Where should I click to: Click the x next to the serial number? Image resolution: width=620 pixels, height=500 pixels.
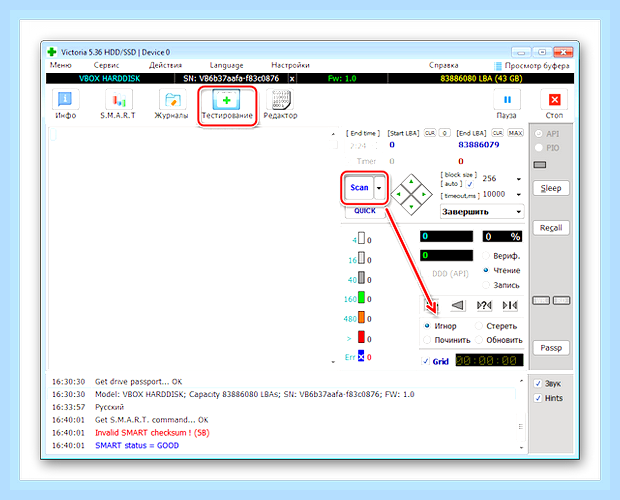tap(292, 79)
